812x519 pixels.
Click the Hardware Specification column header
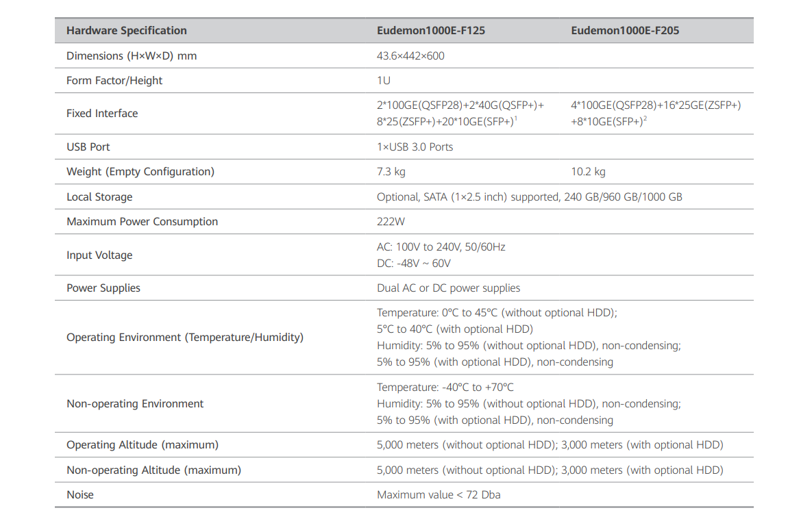click(126, 31)
